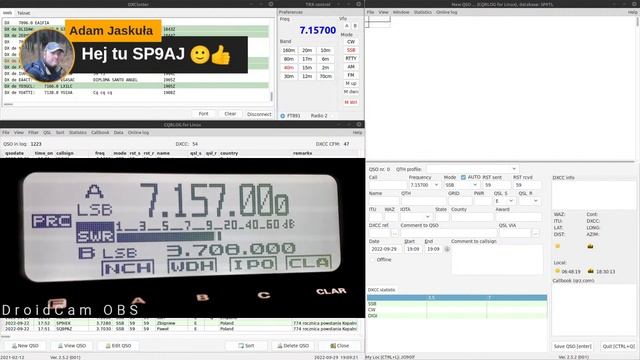Switch to the Telnet tab in DXCluster
The image size is (640, 360).
(x=24, y=13)
